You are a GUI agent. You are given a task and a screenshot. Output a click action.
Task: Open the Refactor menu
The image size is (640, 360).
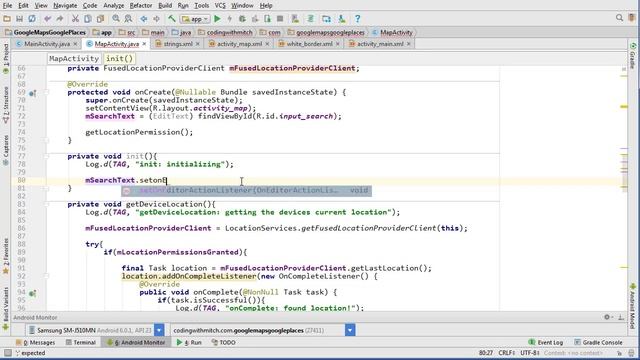pyautogui.click(x=141, y=6)
